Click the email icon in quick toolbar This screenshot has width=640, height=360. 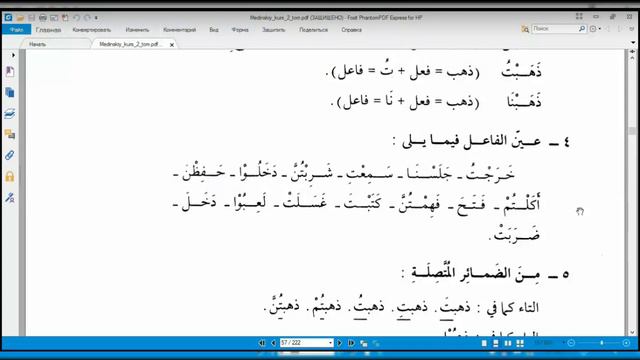[x=54, y=18]
